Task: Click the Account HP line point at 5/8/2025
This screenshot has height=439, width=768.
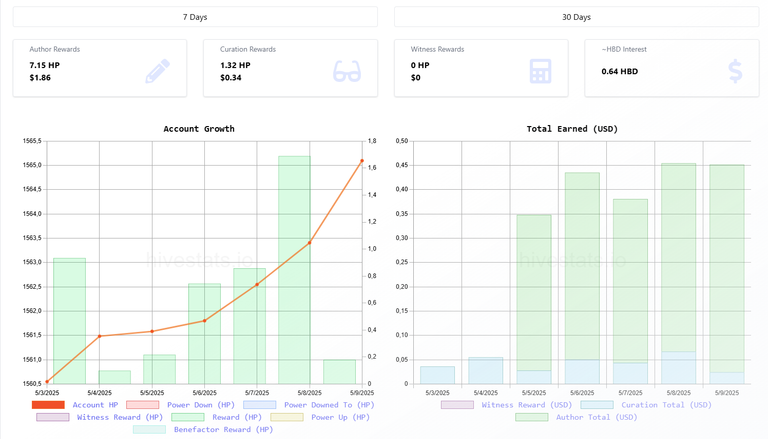Action: pos(310,243)
